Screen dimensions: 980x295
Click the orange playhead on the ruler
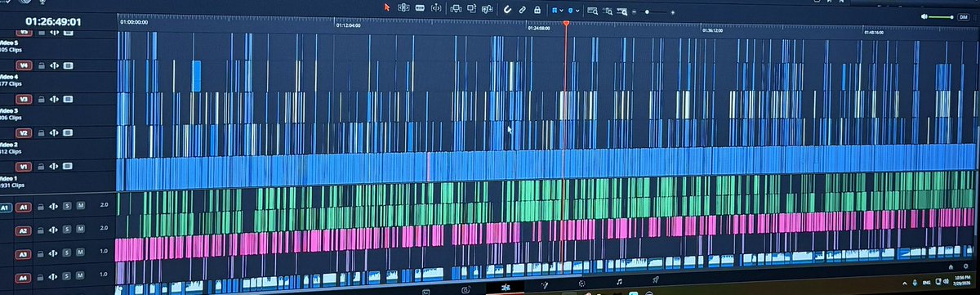(566, 24)
